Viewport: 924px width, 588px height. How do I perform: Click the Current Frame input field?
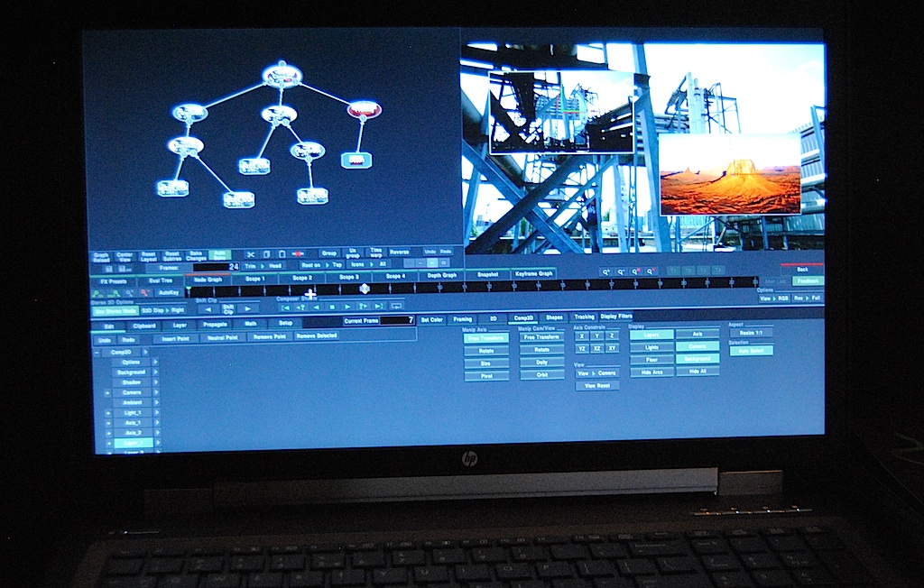click(397, 320)
